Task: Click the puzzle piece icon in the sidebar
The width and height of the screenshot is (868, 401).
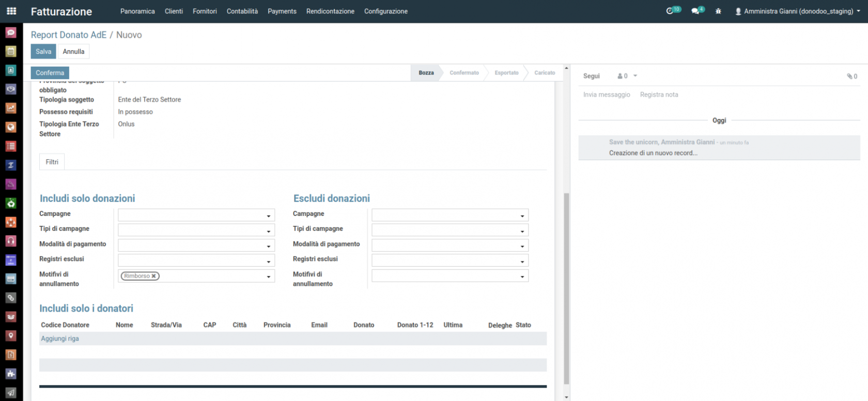Action: click(x=11, y=374)
